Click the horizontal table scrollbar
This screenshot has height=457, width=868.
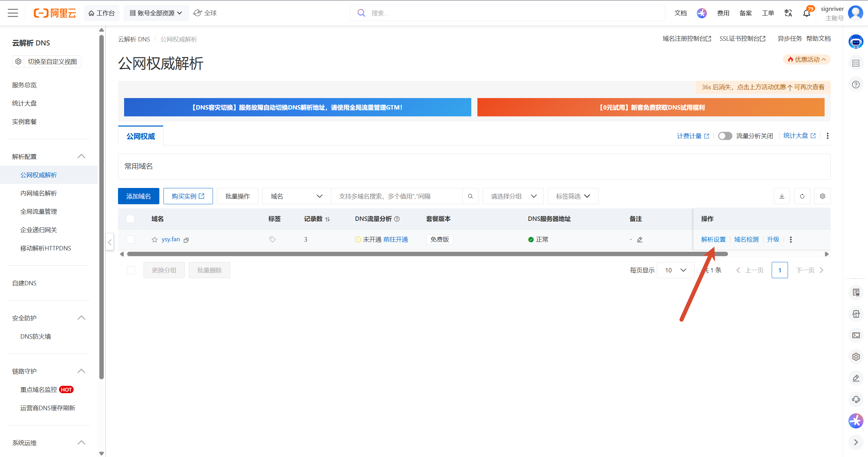click(427, 254)
